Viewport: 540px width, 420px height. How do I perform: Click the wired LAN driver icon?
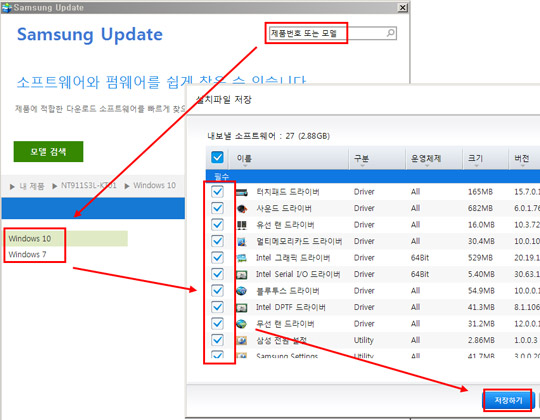click(242, 225)
